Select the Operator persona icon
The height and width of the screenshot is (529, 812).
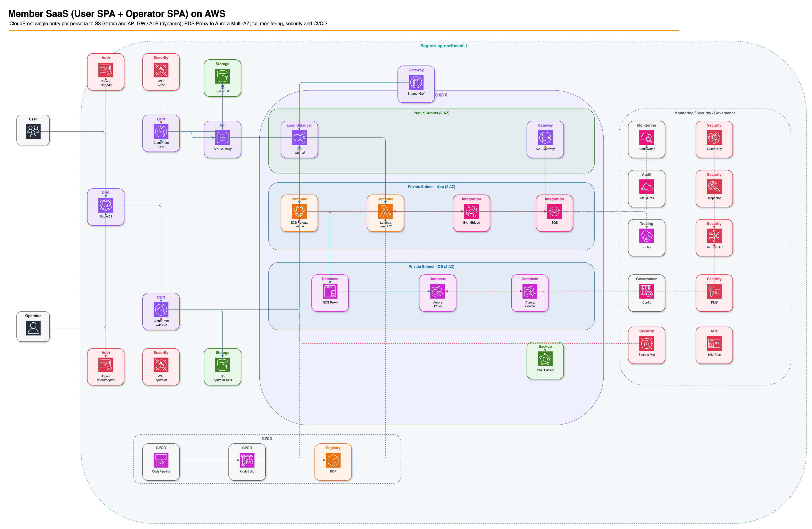pyautogui.click(x=33, y=328)
